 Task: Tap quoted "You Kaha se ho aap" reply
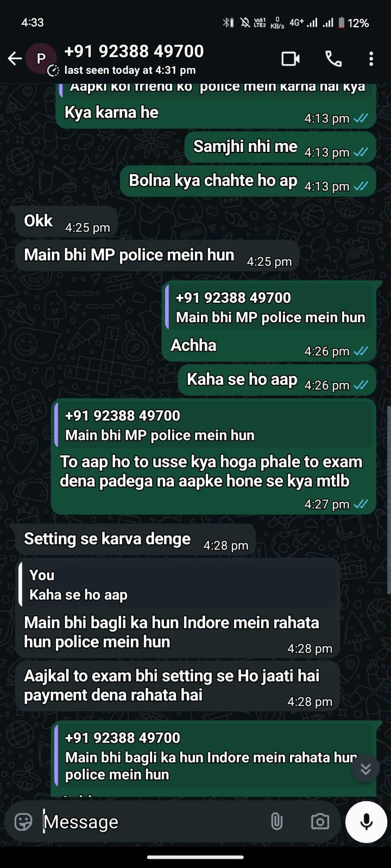point(179,585)
